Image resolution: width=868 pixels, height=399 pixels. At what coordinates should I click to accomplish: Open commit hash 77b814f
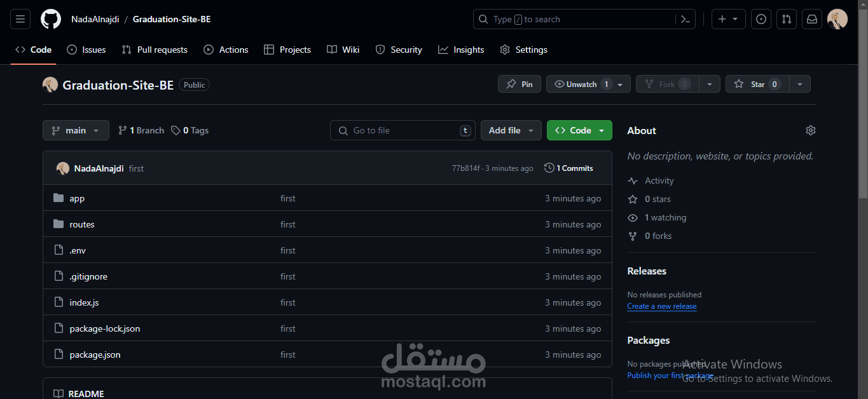[x=465, y=168]
